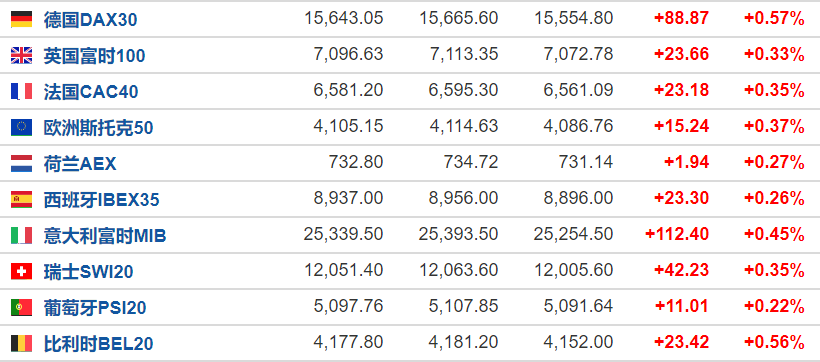Click the German flag icon
The image size is (820, 362).
coord(21,19)
